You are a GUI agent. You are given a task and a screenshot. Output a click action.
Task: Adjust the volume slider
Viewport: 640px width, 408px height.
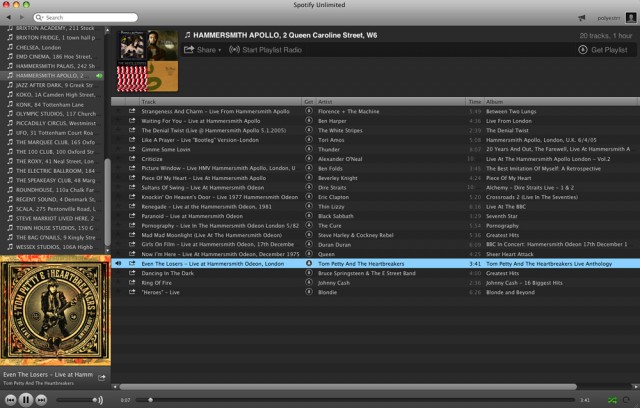click(74, 400)
